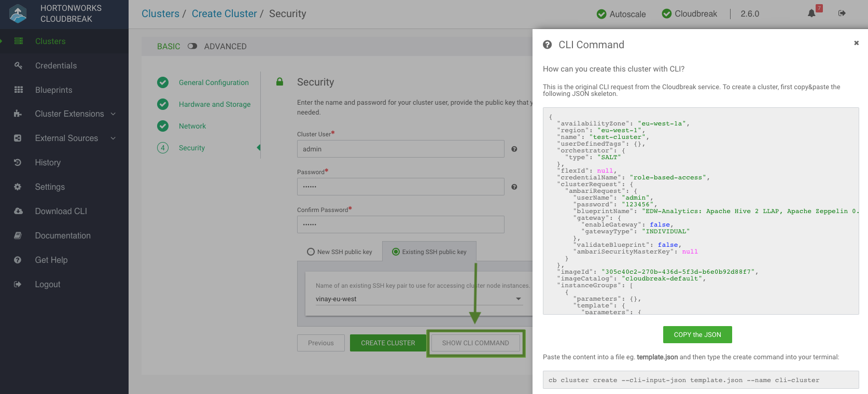Click the Cloudbreak logo icon
The height and width of the screenshot is (394, 868).
pyautogui.click(x=18, y=13)
